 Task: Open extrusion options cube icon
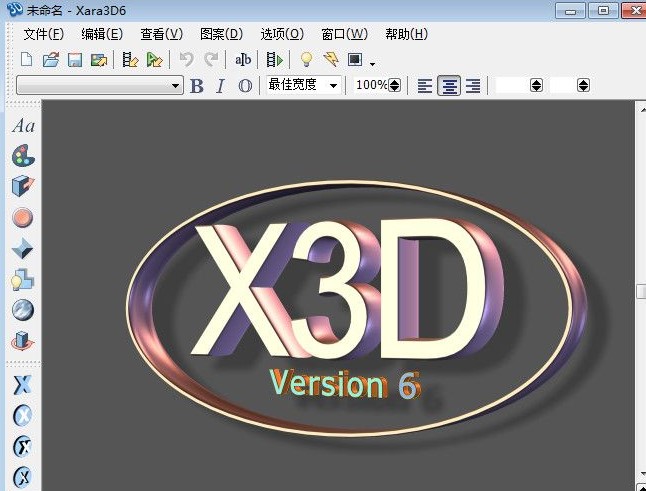[x=23, y=186]
